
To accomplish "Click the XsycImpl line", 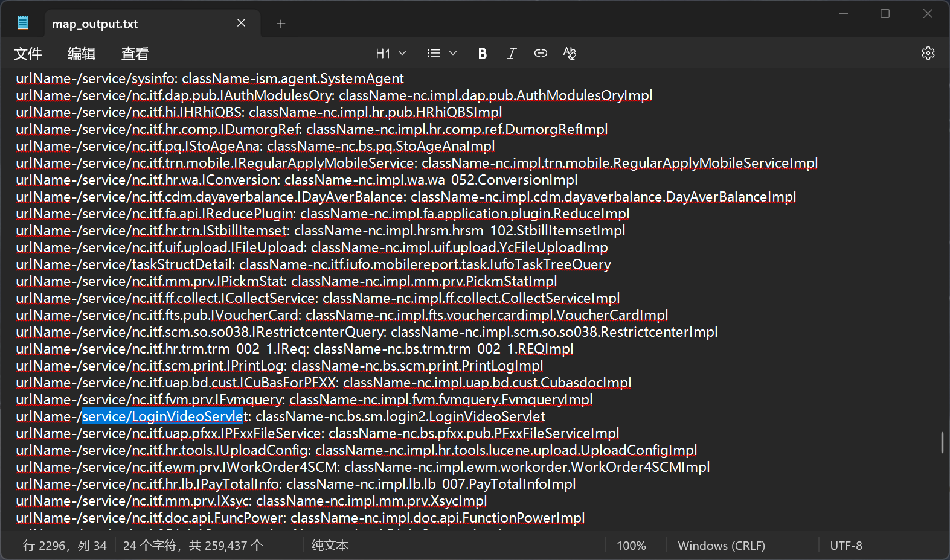I will [x=251, y=501].
